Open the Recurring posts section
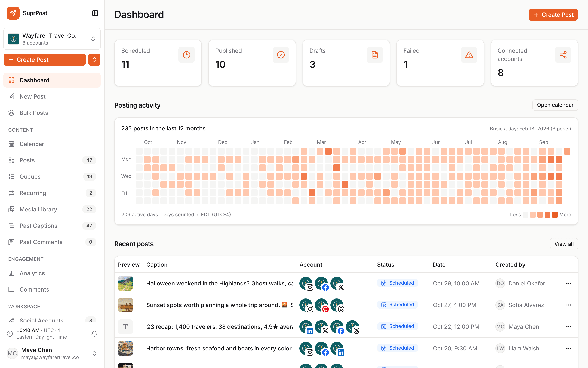 pyautogui.click(x=52, y=193)
